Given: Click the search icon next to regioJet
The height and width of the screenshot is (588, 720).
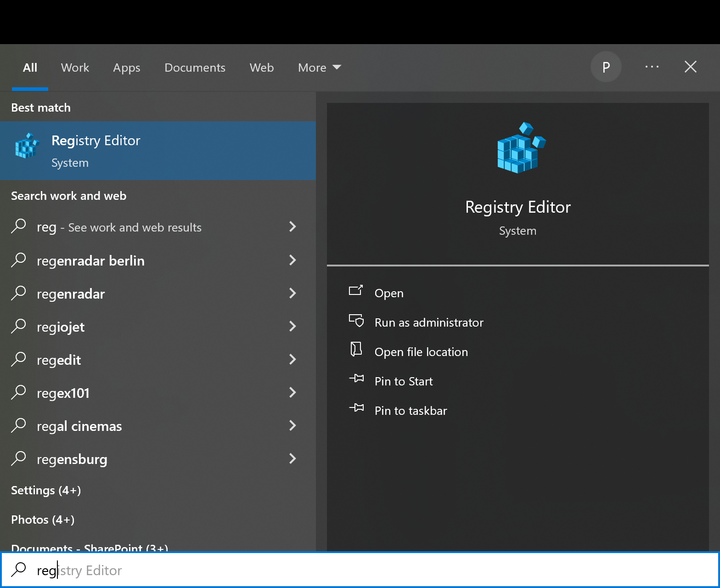Looking at the screenshot, I should click(18, 326).
